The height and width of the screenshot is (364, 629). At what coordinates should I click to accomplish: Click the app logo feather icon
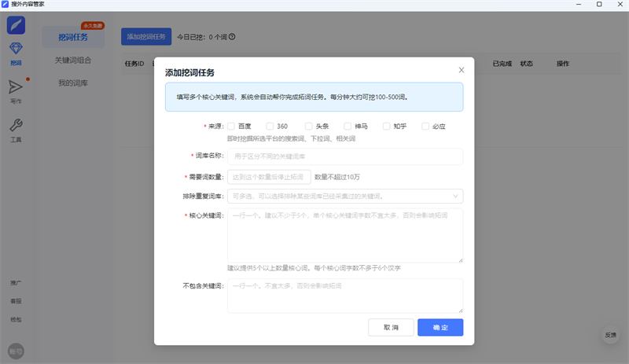[x=16, y=25]
